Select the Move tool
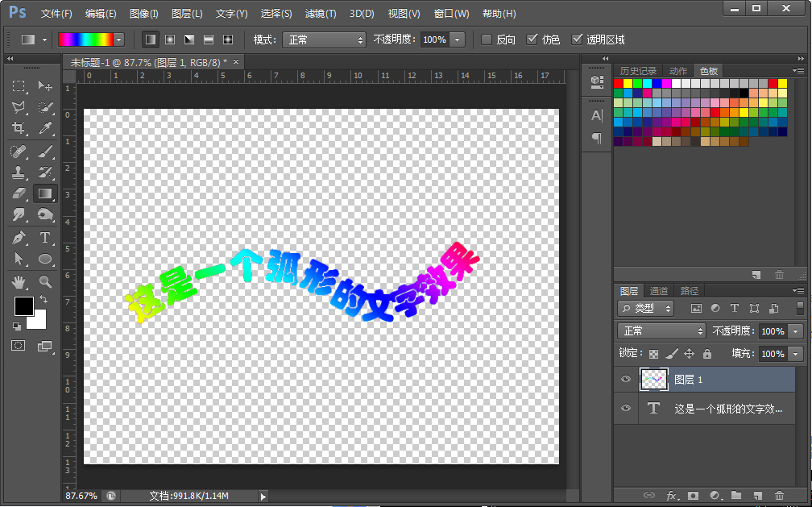812x507 pixels. click(45, 85)
